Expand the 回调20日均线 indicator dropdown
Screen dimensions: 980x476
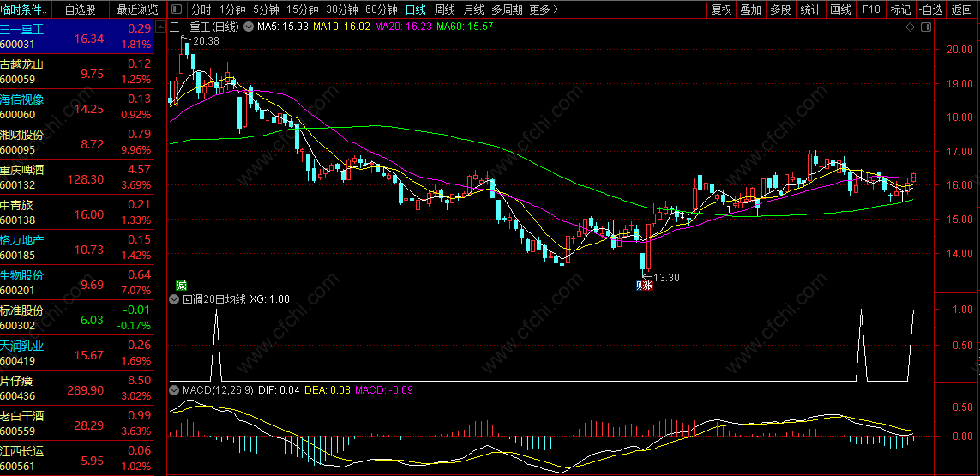(x=175, y=299)
